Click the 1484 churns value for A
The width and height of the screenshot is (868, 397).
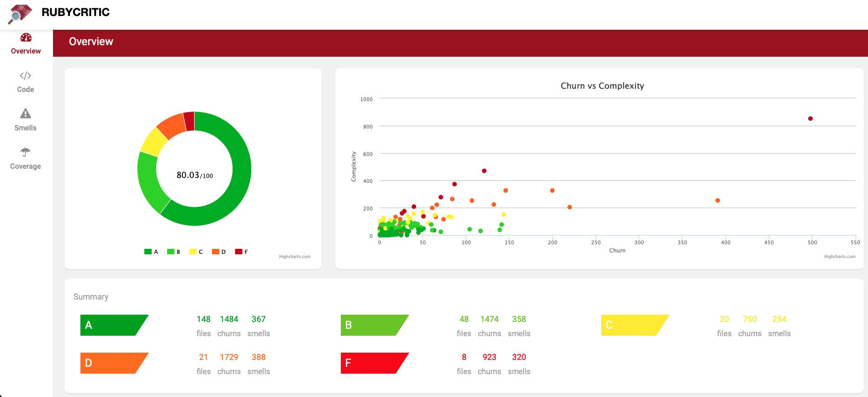tap(229, 319)
